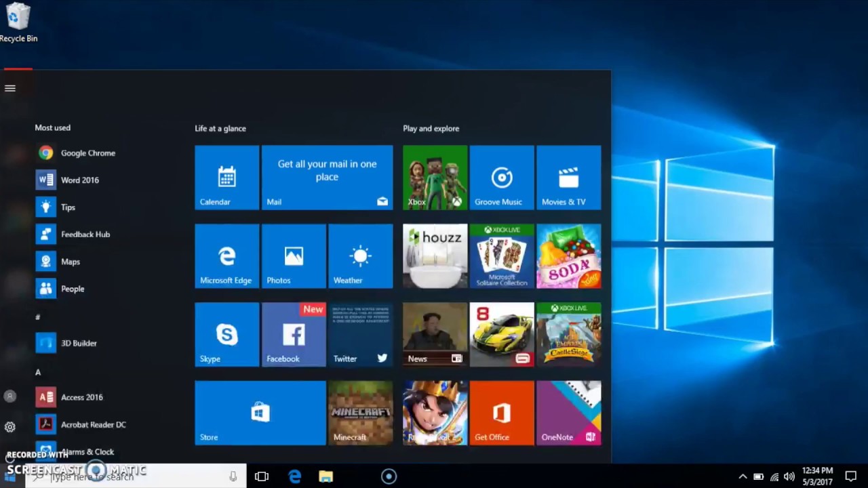Viewport: 868px width, 488px height.
Task: Open the Weather tile
Action: click(x=360, y=256)
